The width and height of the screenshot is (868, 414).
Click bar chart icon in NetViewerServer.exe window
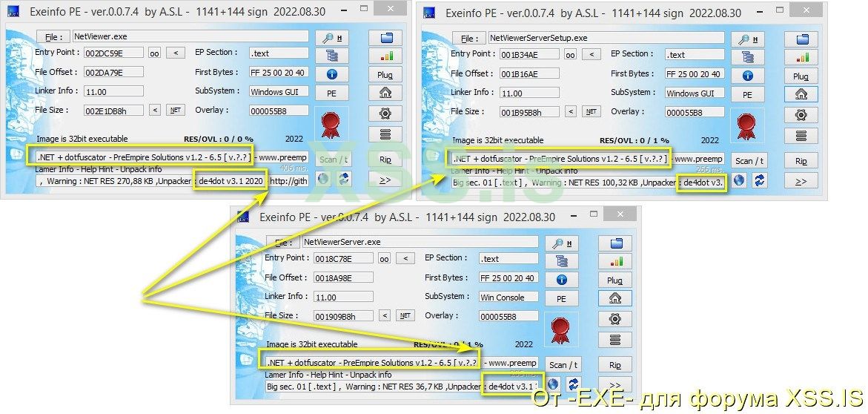(615, 262)
